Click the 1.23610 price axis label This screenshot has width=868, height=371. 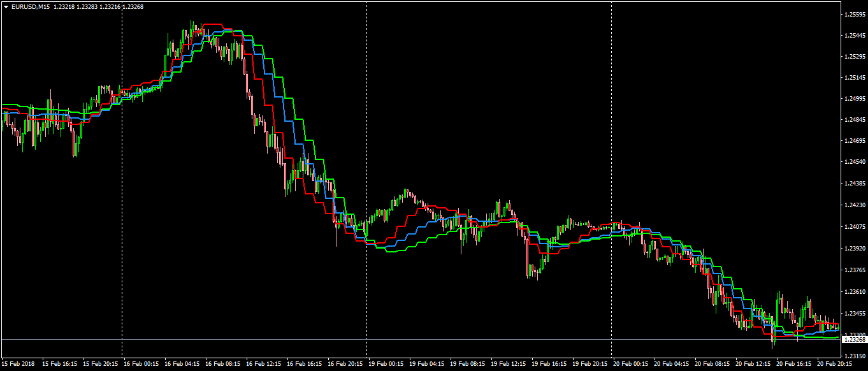click(x=855, y=292)
